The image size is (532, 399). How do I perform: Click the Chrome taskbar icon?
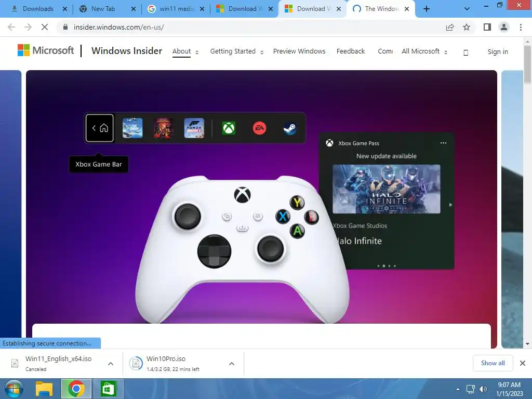pos(76,389)
